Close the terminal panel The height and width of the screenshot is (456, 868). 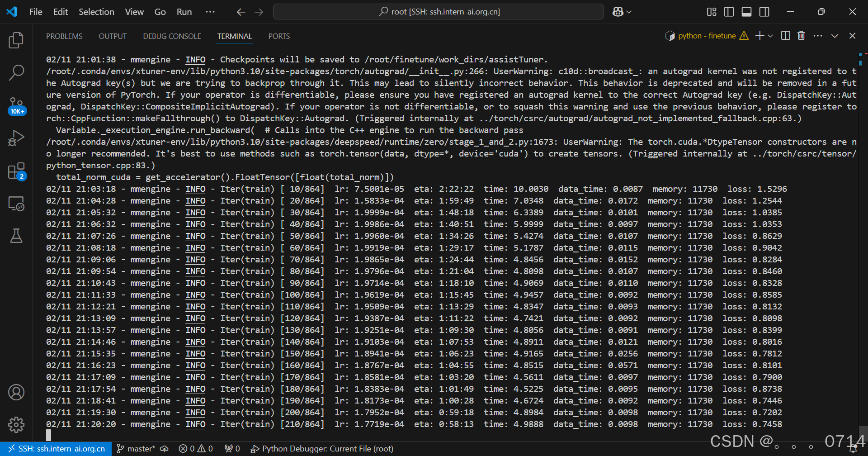(x=852, y=36)
